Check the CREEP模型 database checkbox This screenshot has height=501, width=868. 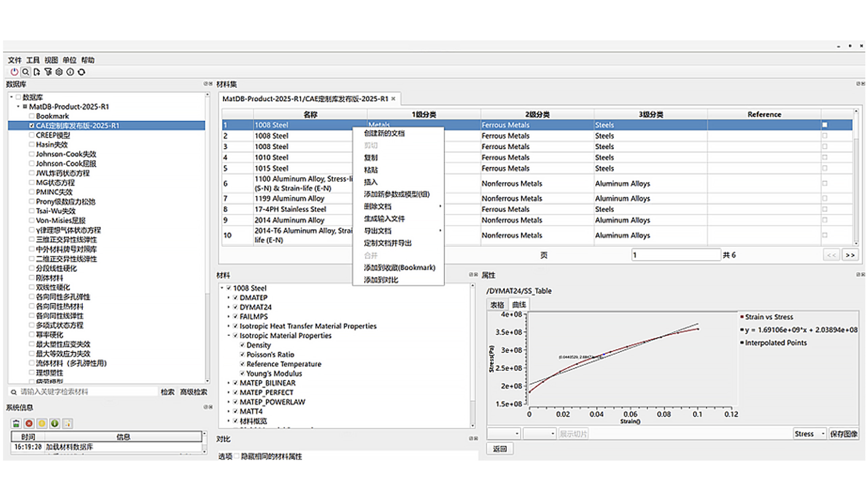point(32,135)
